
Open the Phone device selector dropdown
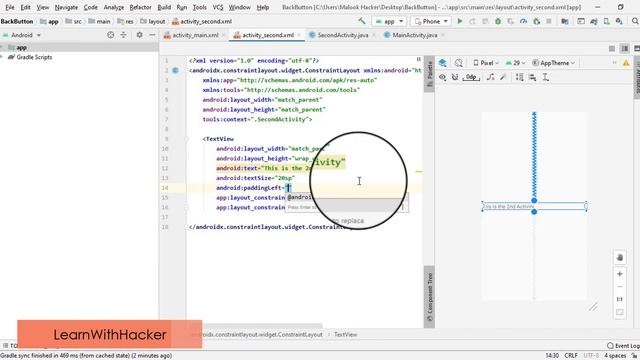[431, 21]
